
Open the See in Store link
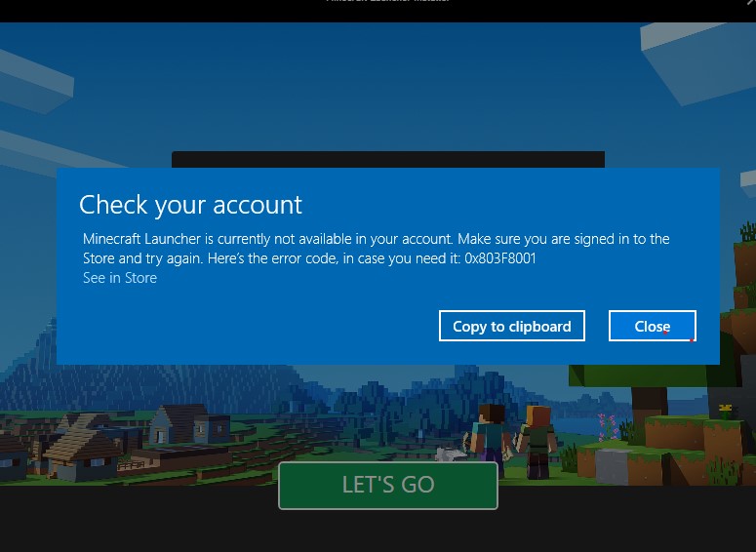point(120,278)
